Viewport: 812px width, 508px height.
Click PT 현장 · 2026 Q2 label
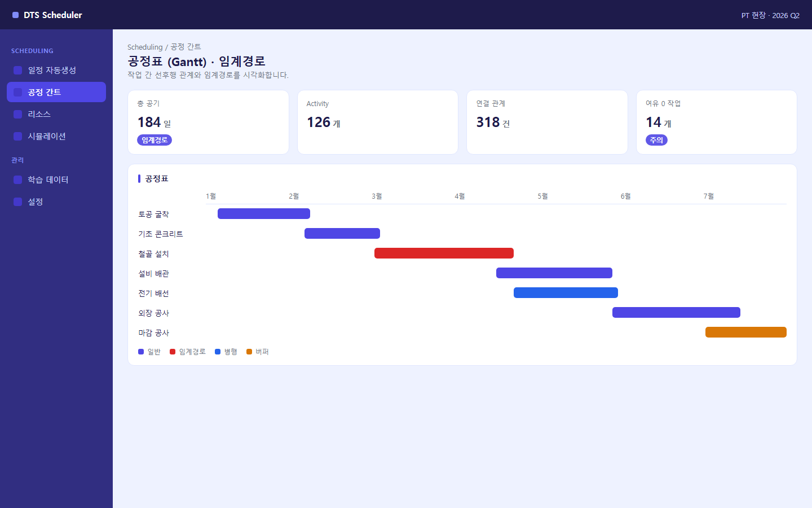770,15
